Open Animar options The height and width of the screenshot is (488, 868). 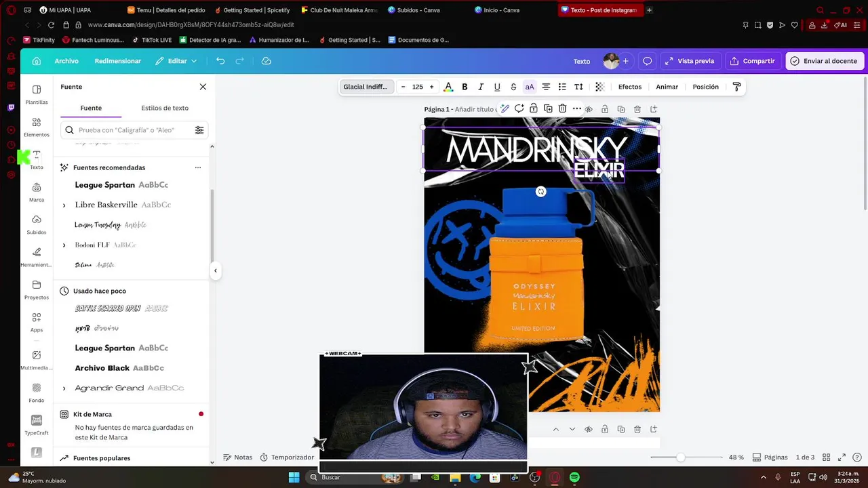tap(667, 87)
